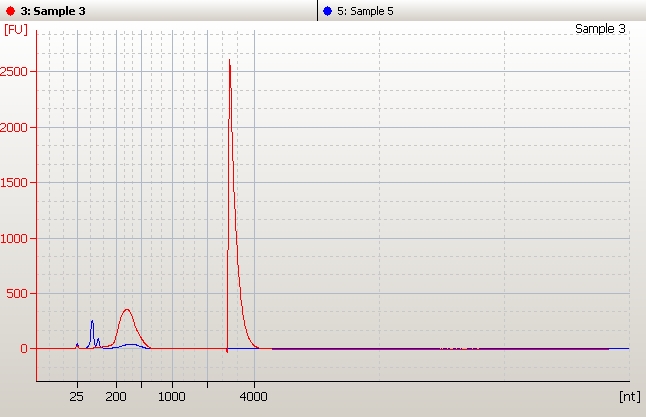Click the [nt] x-axis unit label
Image resolution: width=646 pixels, height=417 pixels.
pyautogui.click(x=629, y=397)
